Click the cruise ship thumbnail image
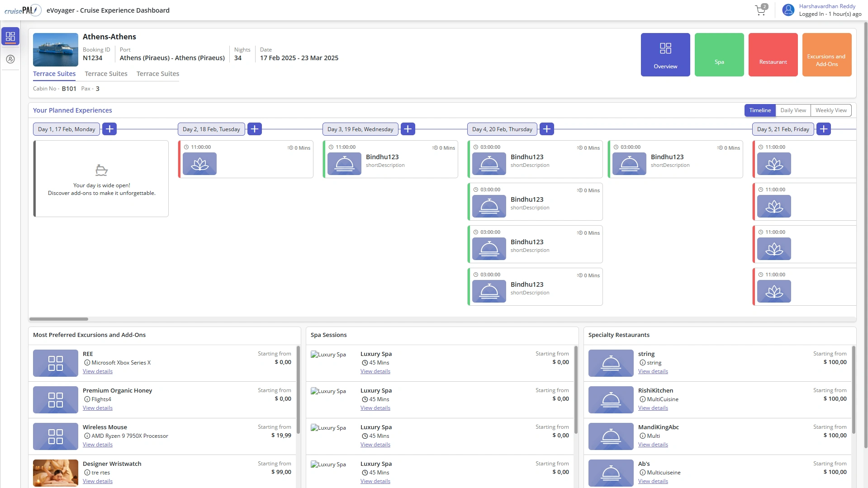The height and width of the screenshot is (488, 868). [x=55, y=50]
